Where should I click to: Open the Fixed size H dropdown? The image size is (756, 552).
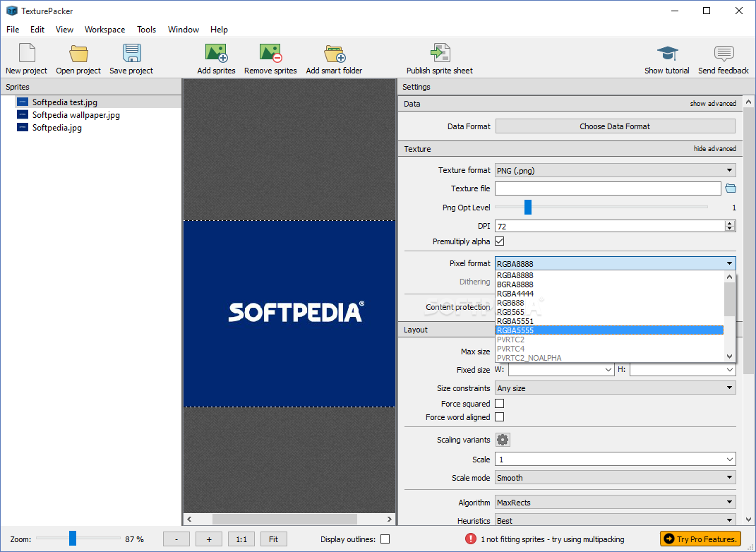tap(682, 370)
